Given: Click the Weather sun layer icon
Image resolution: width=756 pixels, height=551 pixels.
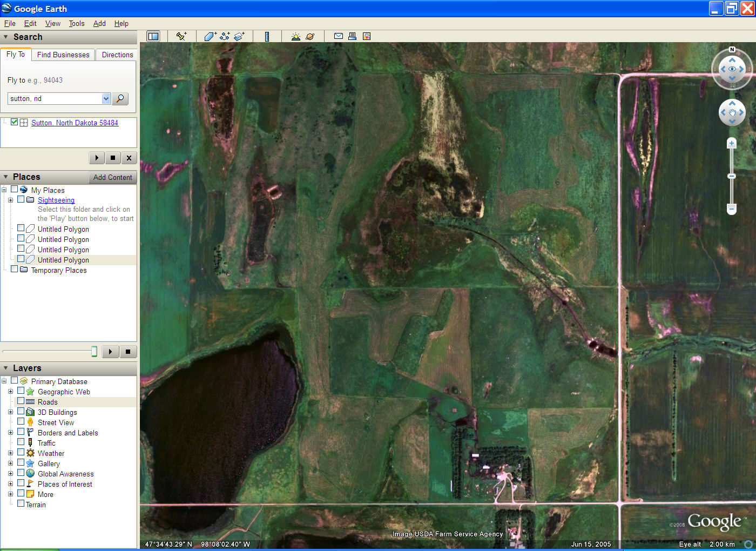Looking at the screenshot, I should (30, 453).
